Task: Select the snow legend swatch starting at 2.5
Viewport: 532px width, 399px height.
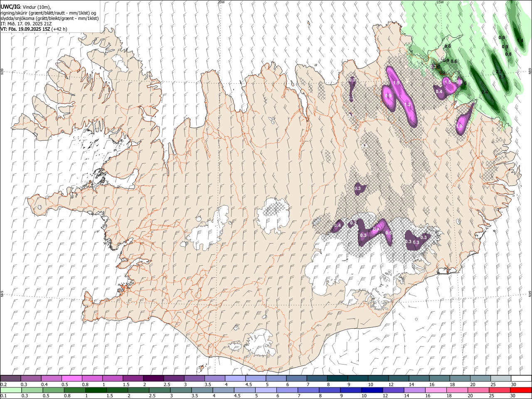Action: pos(174,378)
